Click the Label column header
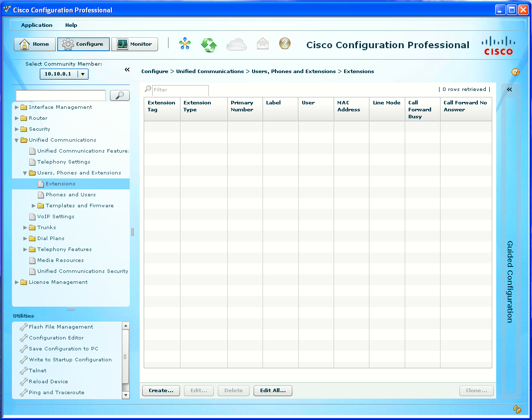 click(280, 109)
